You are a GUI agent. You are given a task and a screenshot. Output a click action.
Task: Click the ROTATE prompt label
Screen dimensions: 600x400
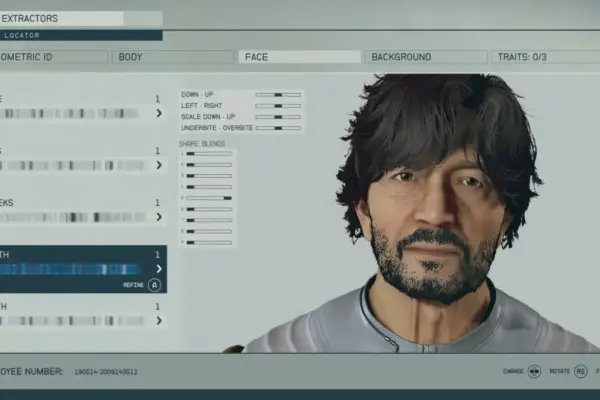559,371
